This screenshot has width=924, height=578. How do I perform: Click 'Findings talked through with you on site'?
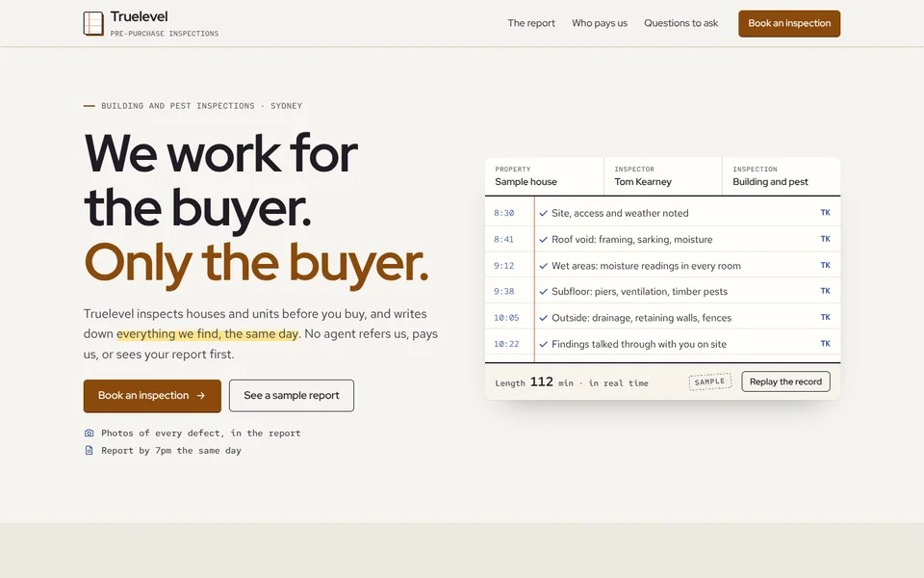click(x=639, y=344)
